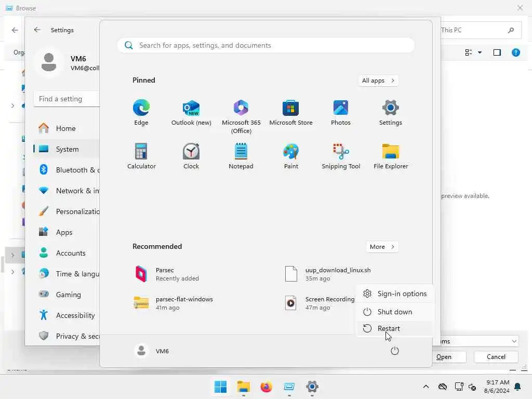
Task: Choose Shut down in the power menu
Action: tap(395, 312)
